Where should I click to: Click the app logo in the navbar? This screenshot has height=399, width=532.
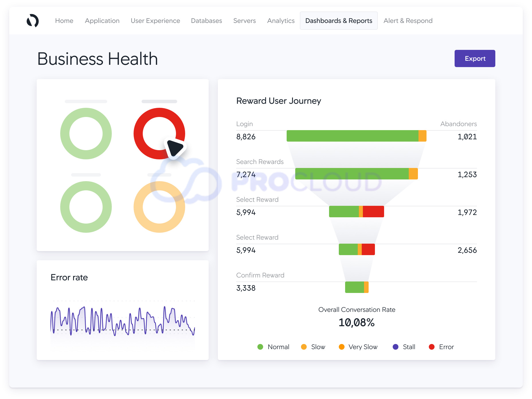(33, 21)
